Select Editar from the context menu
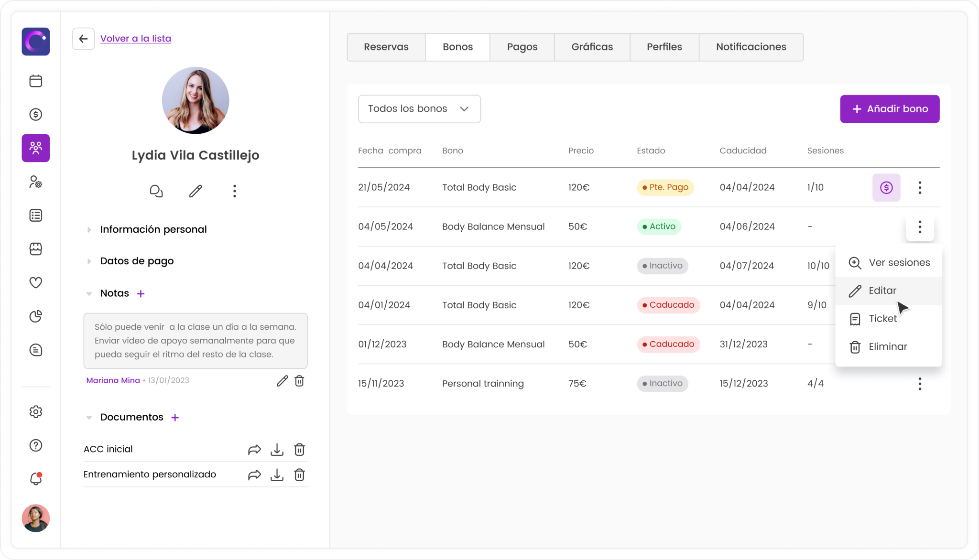 [x=882, y=291]
